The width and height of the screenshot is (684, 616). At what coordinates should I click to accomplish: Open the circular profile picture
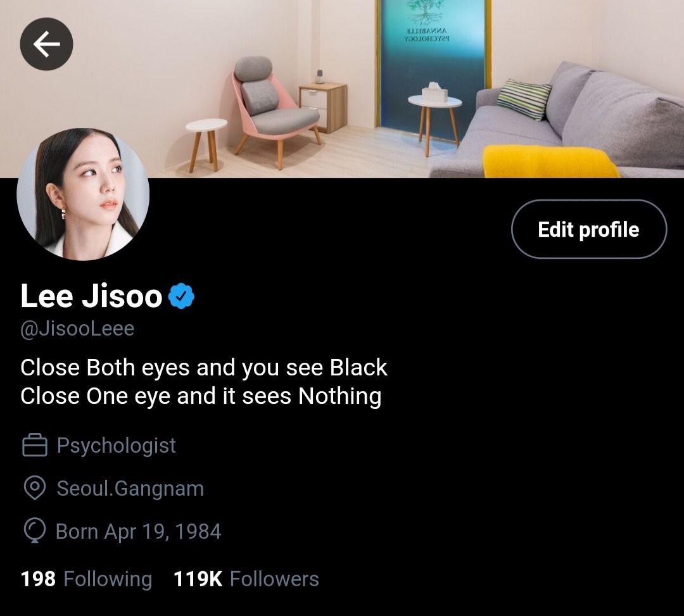pos(83,194)
